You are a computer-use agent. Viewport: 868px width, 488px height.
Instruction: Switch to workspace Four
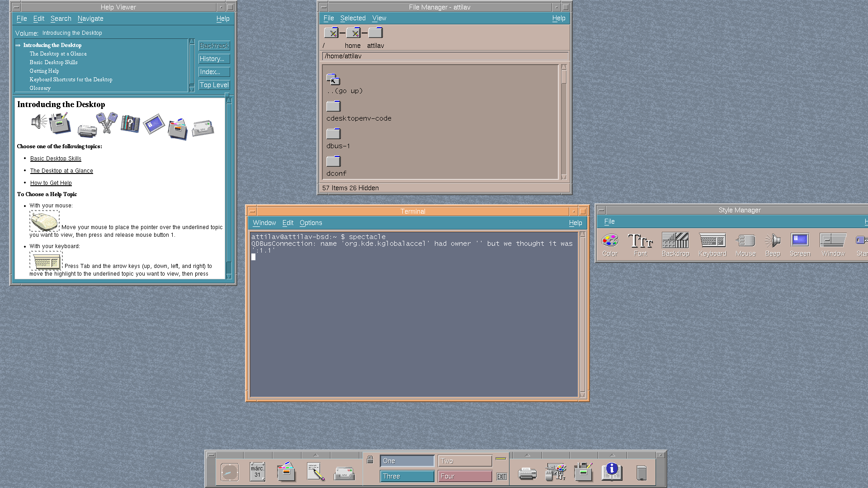[x=465, y=476]
